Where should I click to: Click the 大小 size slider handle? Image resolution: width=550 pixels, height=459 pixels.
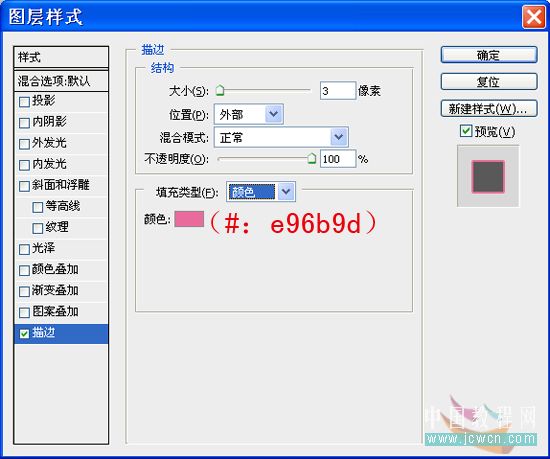(220, 90)
